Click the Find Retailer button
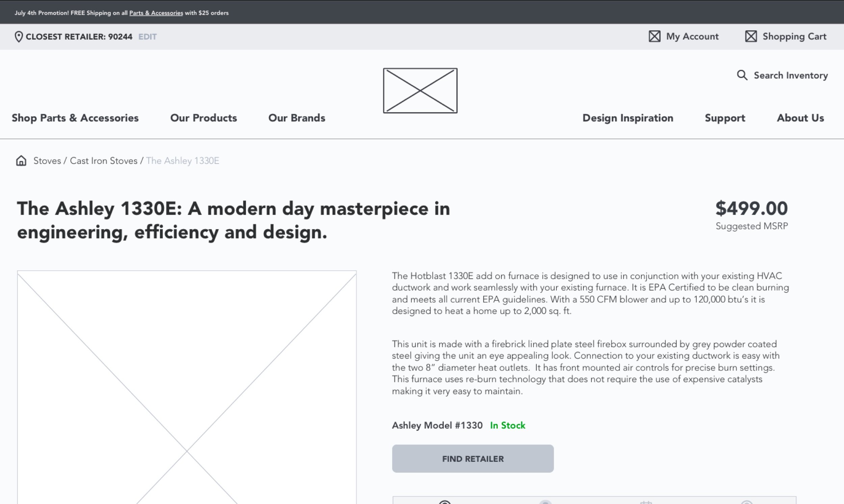Image resolution: width=844 pixels, height=504 pixels. coord(473,458)
